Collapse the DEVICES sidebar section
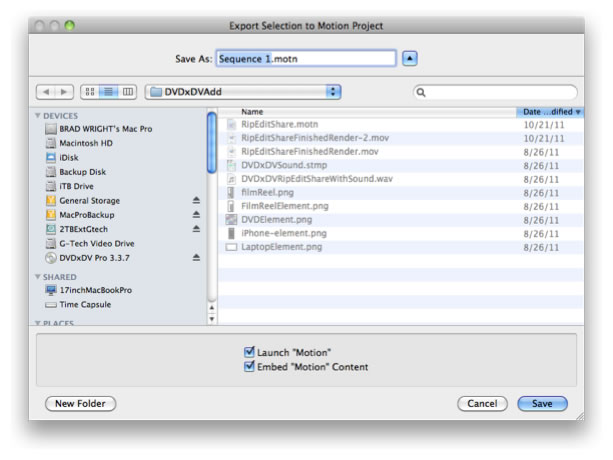 38,116
